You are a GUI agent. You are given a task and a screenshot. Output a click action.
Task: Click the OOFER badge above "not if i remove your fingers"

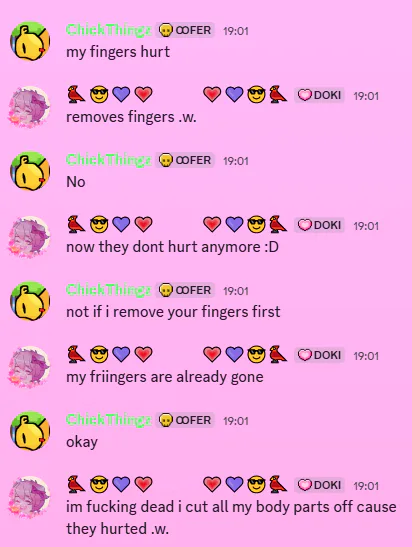pyautogui.click(x=185, y=290)
